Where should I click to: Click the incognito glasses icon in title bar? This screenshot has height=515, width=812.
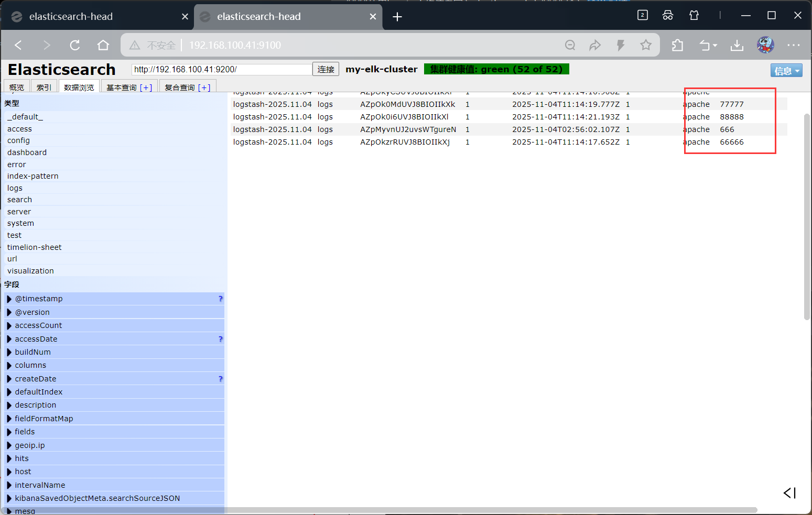click(x=668, y=15)
